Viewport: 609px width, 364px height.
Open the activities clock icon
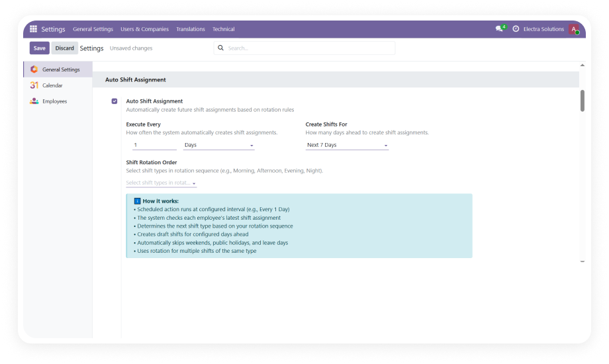tap(516, 28)
